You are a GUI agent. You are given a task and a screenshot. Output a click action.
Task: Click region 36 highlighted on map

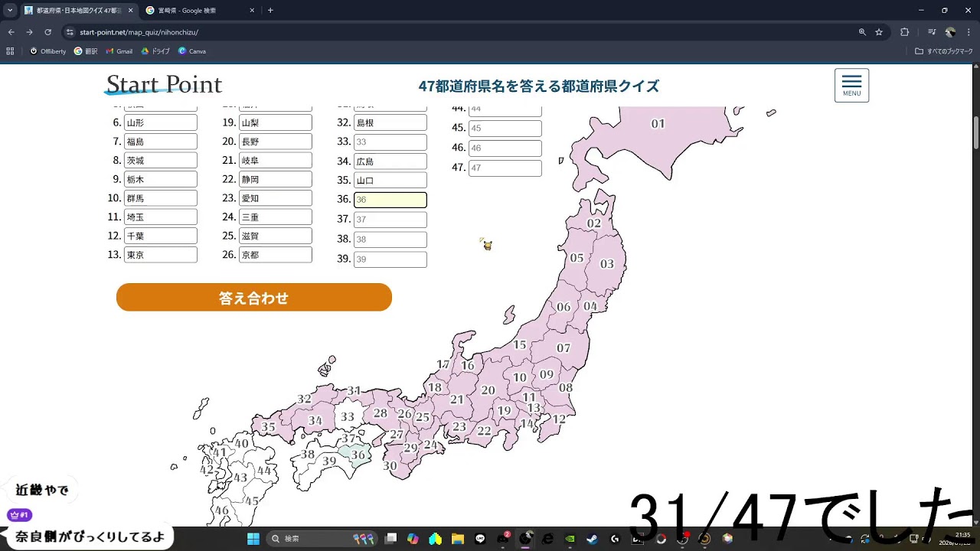tap(358, 455)
